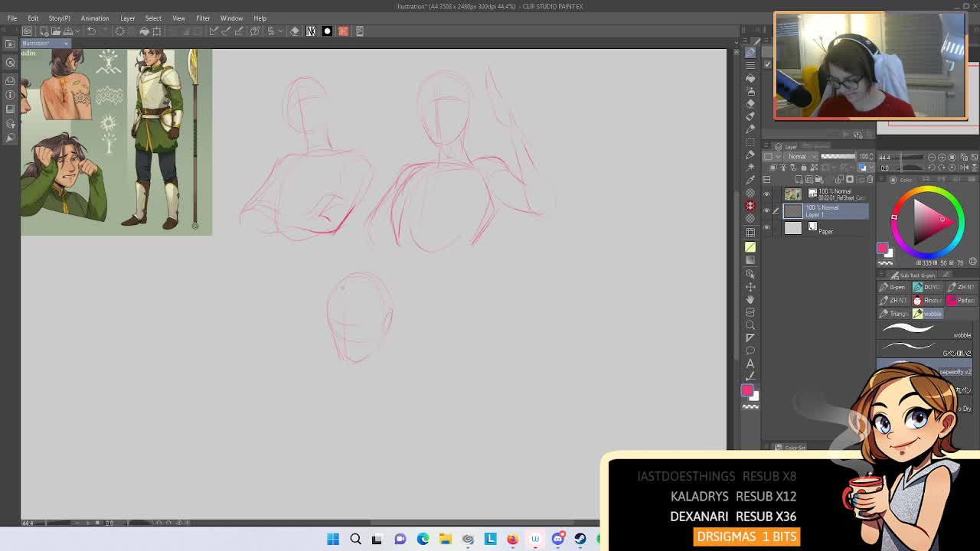Viewport: 980px width, 551px height.
Task: Click the Scale/Rotate transform icon
Action: (x=157, y=31)
